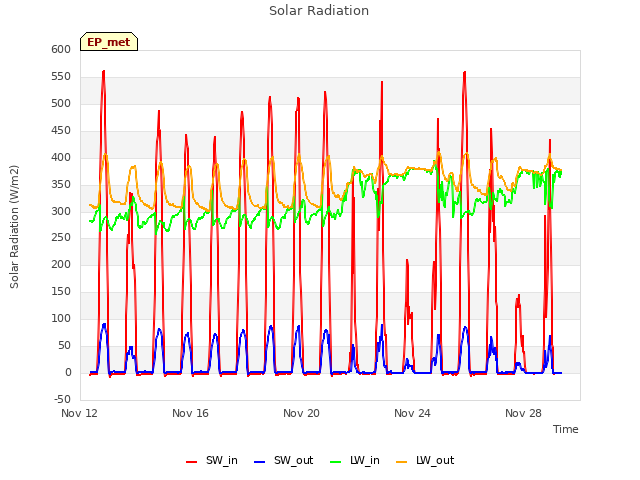The height and width of the screenshot is (480, 640).
Task: Toggle the SW_in legend entry
Action: [211, 460]
